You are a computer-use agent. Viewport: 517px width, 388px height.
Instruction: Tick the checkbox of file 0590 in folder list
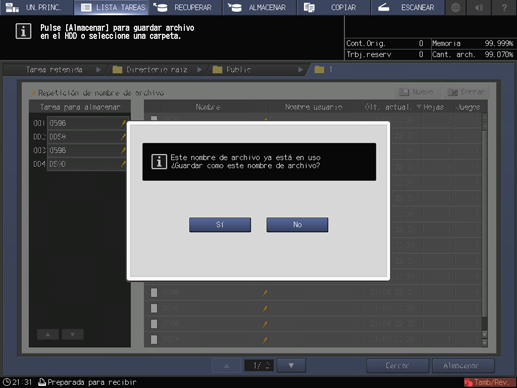[x=154, y=308]
